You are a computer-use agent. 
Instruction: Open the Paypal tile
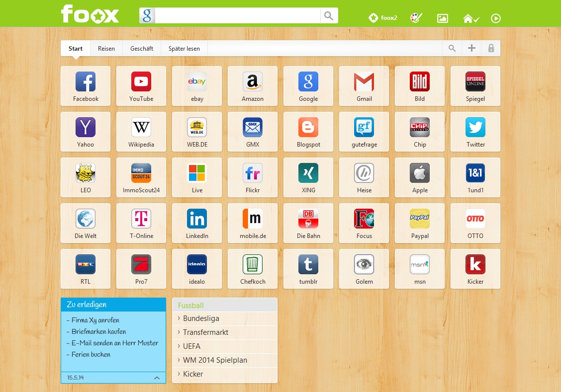pyautogui.click(x=420, y=223)
